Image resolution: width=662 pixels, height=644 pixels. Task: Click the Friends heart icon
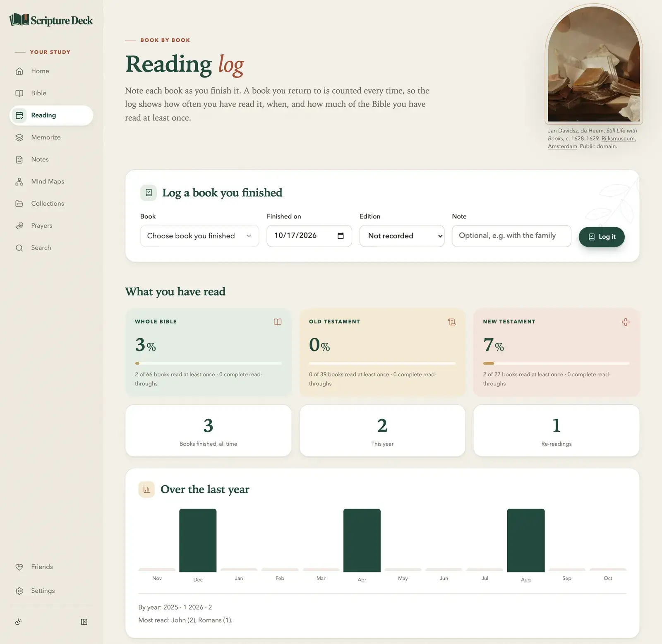click(19, 567)
